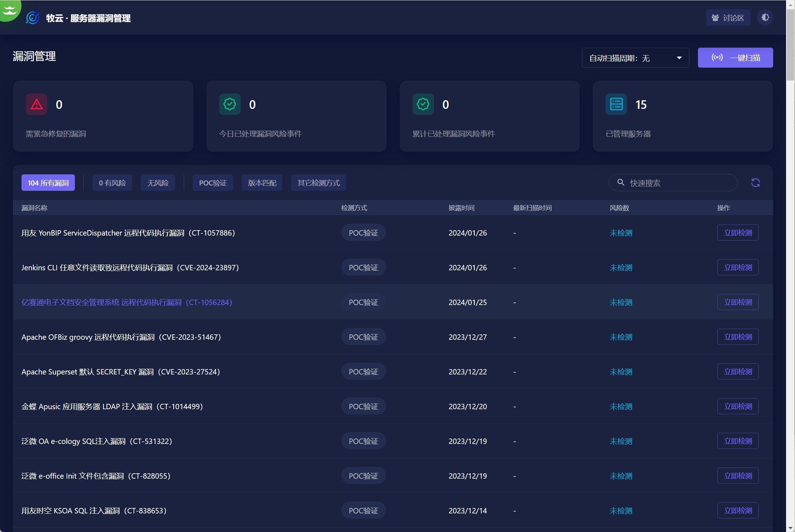Click the 牧云 logo icon in header
The height and width of the screenshot is (532, 795).
tap(33, 18)
